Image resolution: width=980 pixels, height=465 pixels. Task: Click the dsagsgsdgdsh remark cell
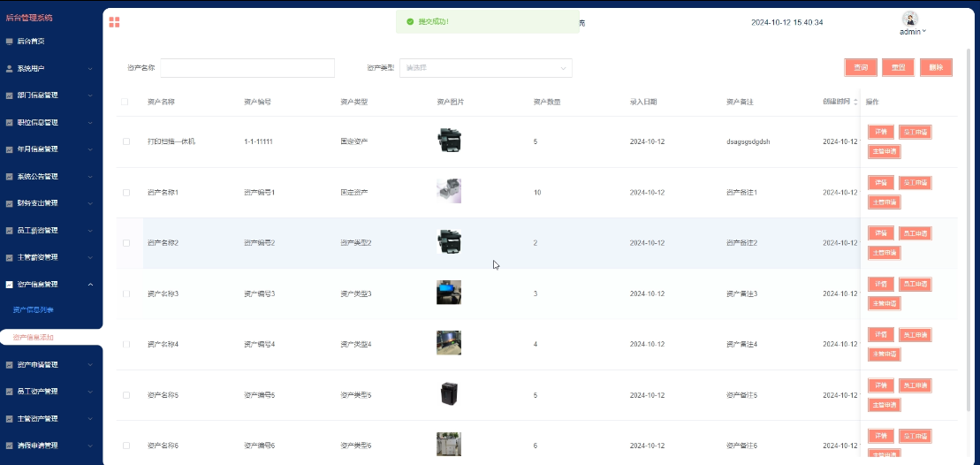coord(748,141)
